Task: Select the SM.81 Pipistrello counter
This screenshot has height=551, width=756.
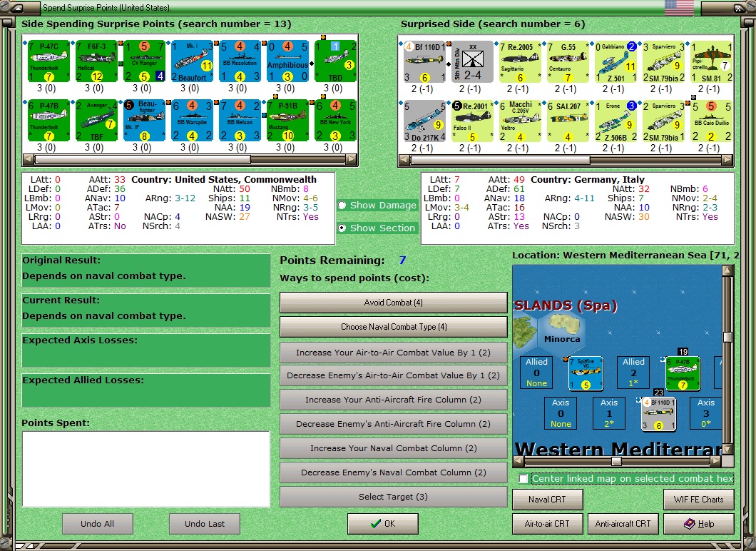Action: click(711, 62)
